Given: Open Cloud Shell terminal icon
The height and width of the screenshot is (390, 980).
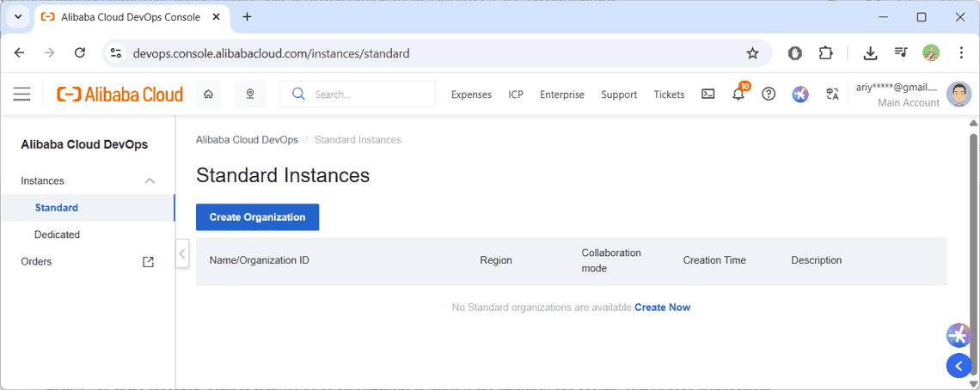Looking at the screenshot, I should tap(707, 94).
